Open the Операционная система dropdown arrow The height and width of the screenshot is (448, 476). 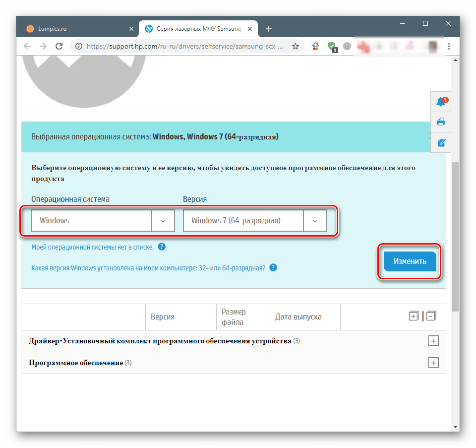(163, 221)
